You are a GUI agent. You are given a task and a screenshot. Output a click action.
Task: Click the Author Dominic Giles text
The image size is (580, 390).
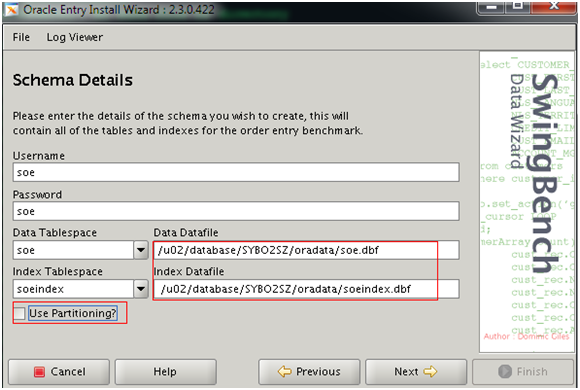(526, 336)
